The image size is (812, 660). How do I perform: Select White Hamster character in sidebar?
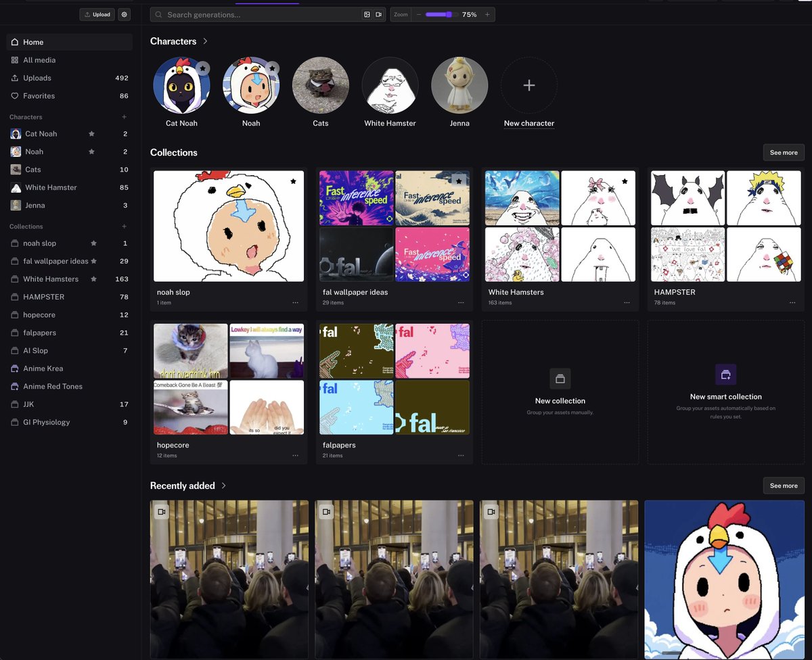[x=69, y=187]
